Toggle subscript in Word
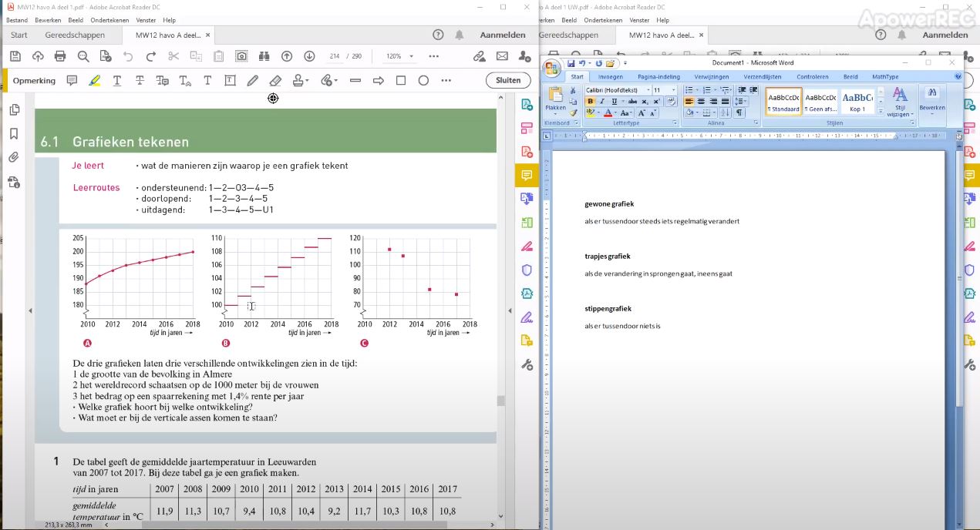Image resolution: width=980 pixels, height=530 pixels. click(x=645, y=102)
